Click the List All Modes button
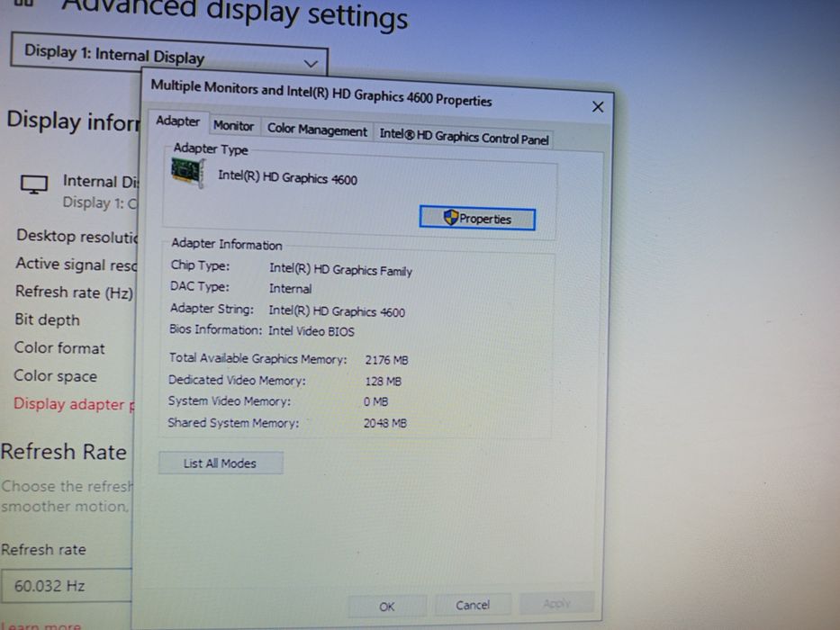Viewport: 840px width, 630px height. (221, 463)
